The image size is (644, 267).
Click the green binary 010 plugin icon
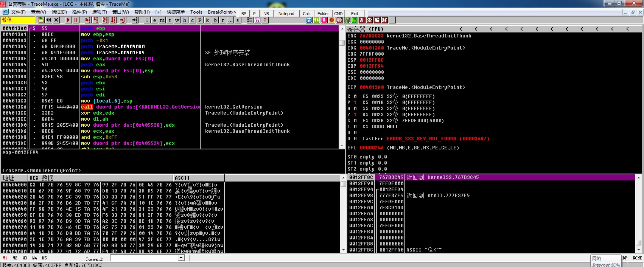[x=347, y=20]
